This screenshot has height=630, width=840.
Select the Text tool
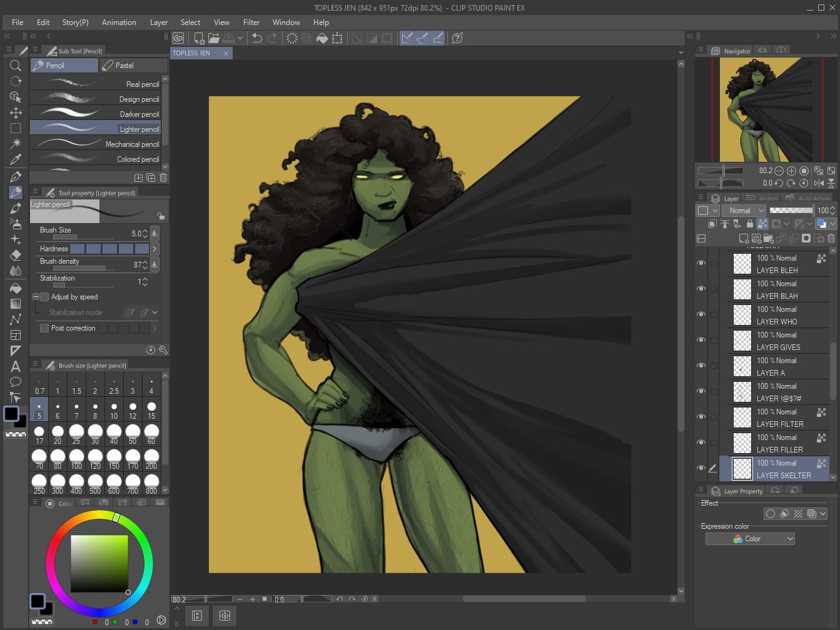[16, 367]
